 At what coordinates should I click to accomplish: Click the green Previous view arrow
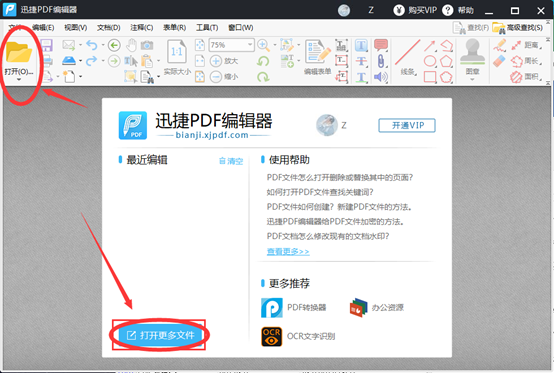click(x=114, y=45)
